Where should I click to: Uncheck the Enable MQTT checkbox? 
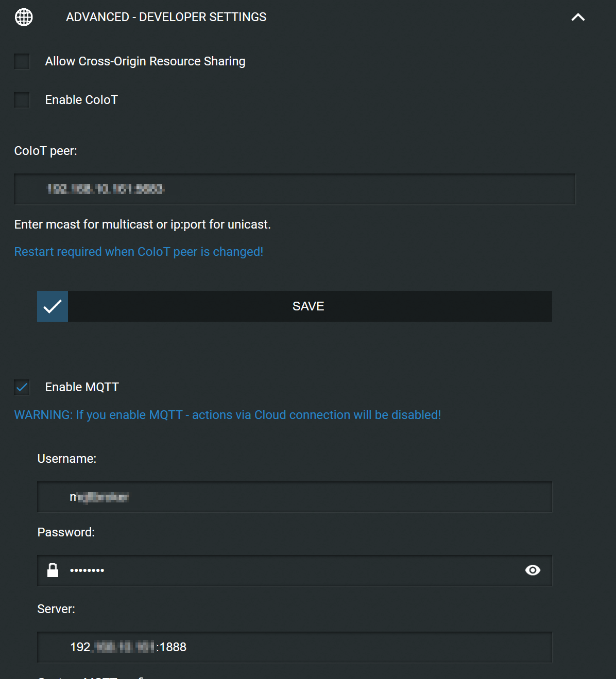click(22, 387)
